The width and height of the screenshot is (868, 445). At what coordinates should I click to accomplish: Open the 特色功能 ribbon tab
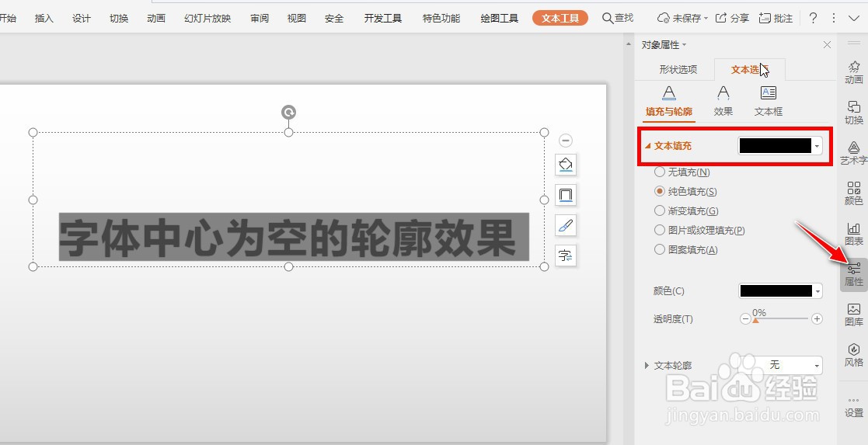441,19
